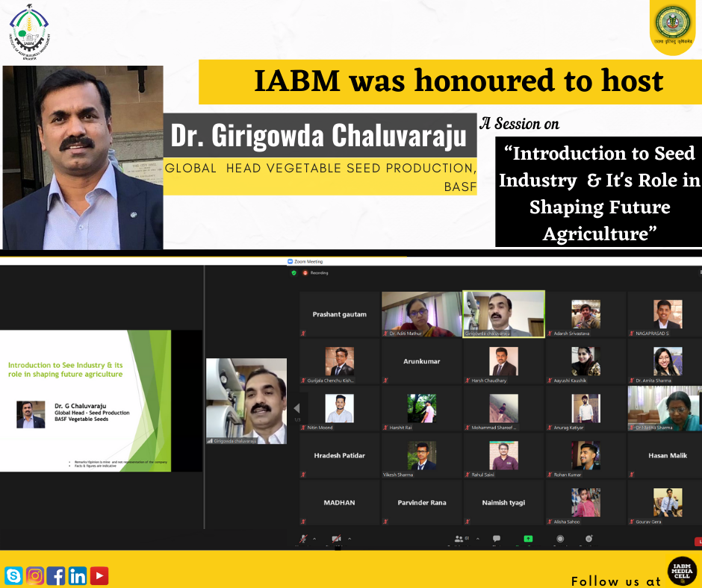This screenshot has height=588, width=702.
Task: Open the Instagram social icon
Action: click(35, 575)
